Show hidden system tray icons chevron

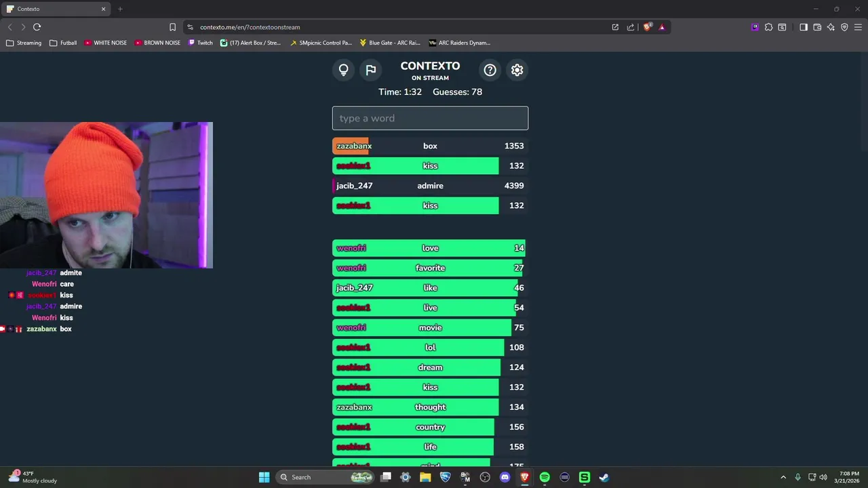783,477
